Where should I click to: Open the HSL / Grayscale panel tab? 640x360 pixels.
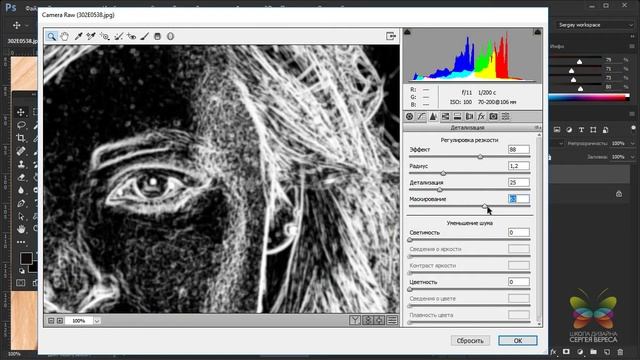pyautogui.click(x=445, y=117)
